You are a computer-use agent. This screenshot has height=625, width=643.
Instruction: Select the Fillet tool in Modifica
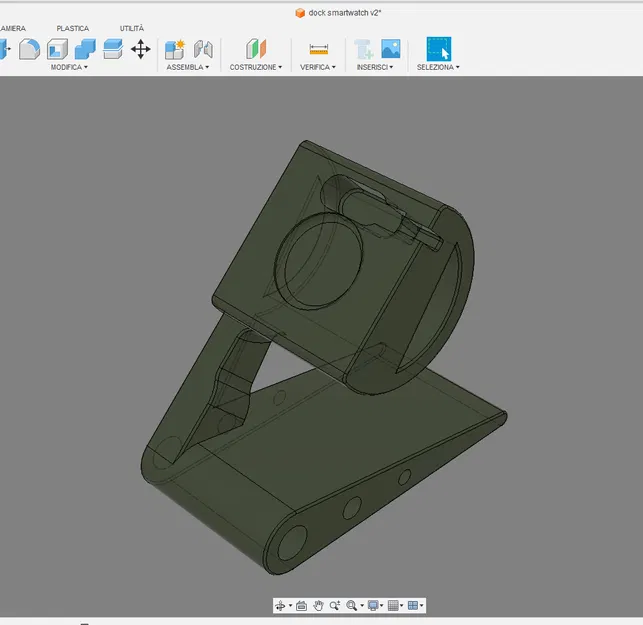click(30, 48)
